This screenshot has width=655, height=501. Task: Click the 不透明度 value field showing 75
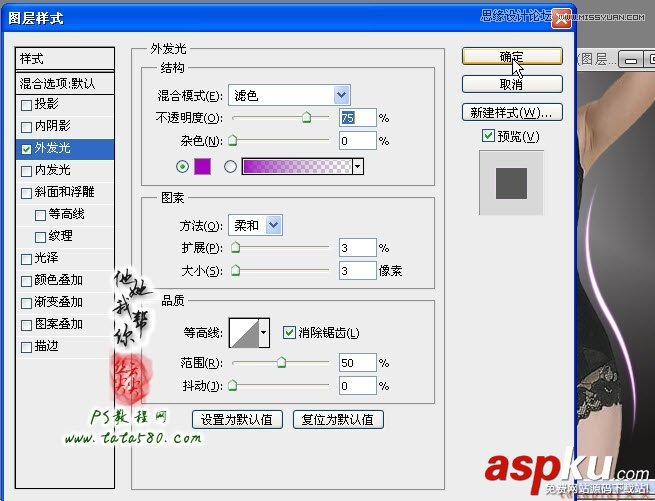358,118
